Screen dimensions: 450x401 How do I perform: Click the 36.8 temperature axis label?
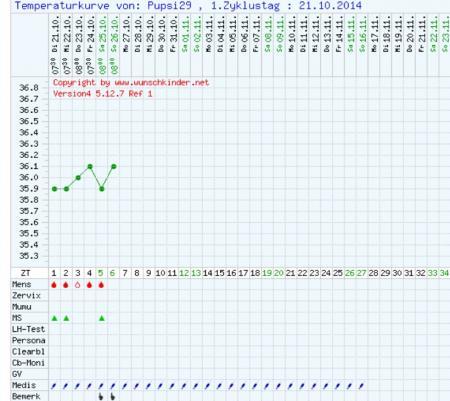tap(29, 88)
